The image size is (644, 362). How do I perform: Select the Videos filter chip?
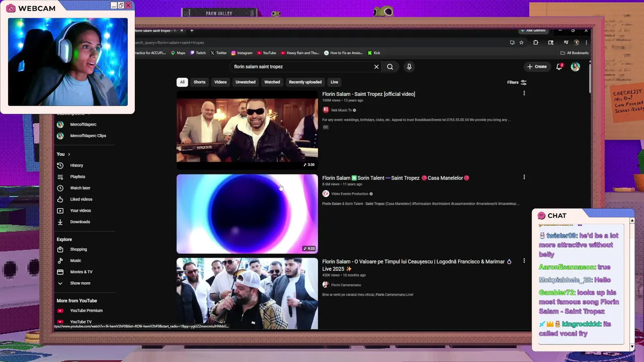[220, 82]
